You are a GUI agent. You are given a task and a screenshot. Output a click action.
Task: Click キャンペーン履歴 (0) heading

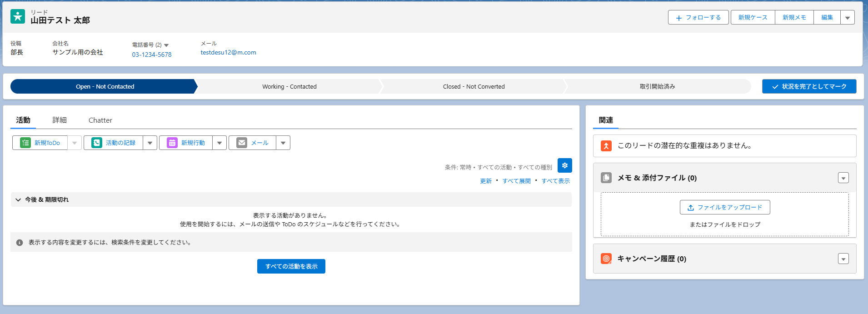pos(652,259)
